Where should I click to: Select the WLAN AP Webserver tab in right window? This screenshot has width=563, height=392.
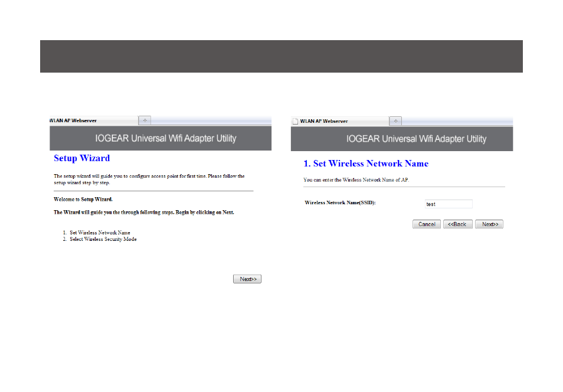click(340, 121)
